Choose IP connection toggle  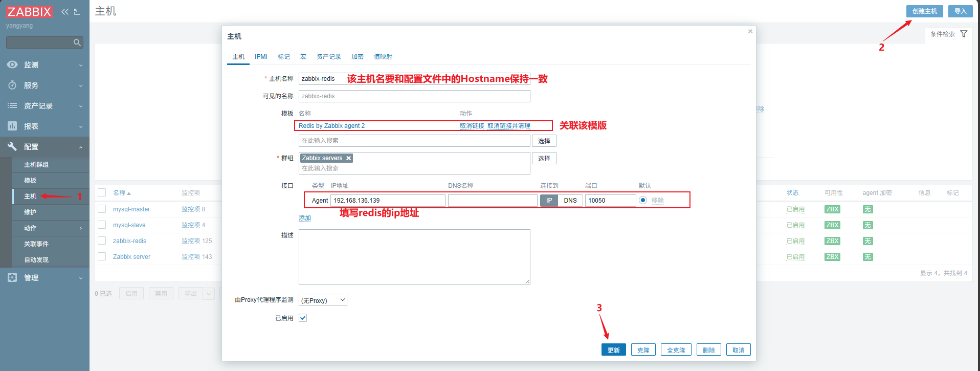[549, 201]
